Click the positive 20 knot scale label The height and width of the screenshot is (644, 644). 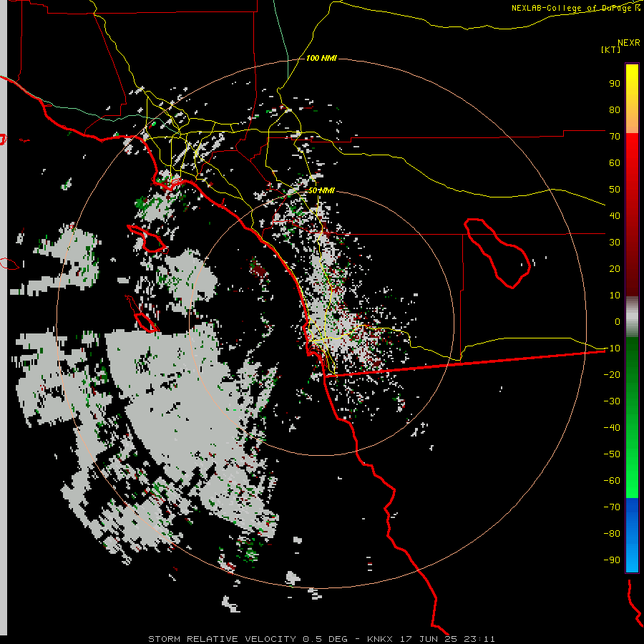tap(615, 268)
